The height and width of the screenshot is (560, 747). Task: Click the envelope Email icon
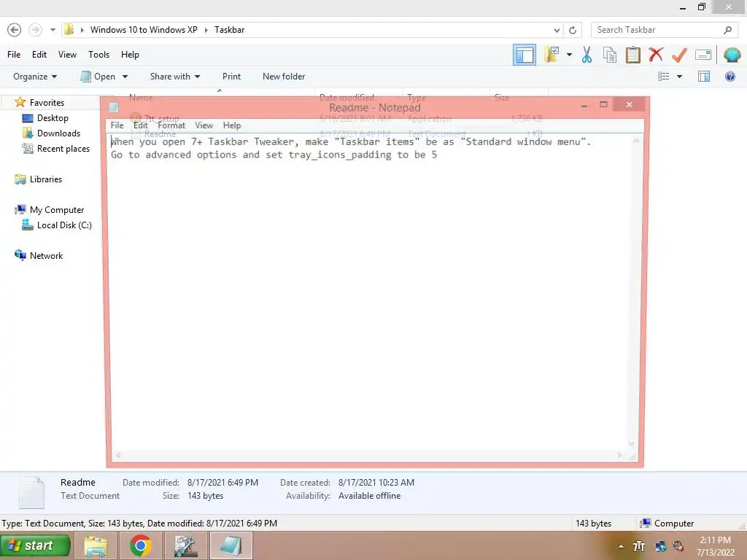click(x=703, y=55)
